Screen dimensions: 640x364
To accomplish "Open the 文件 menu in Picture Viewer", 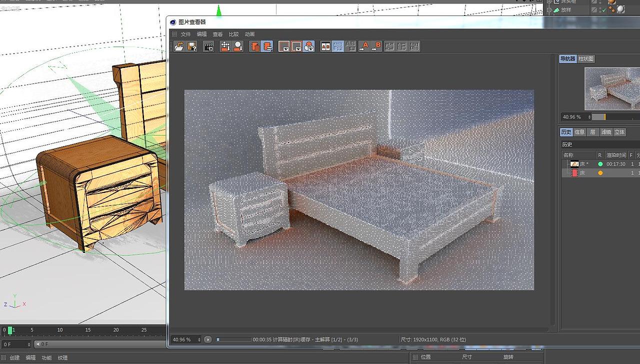I will point(186,34).
